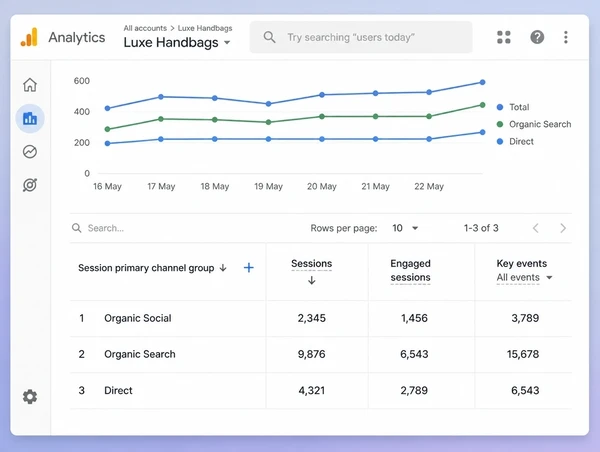Click engaged sessions value 1,456
The height and width of the screenshot is (452, 600).
(414, 318)
